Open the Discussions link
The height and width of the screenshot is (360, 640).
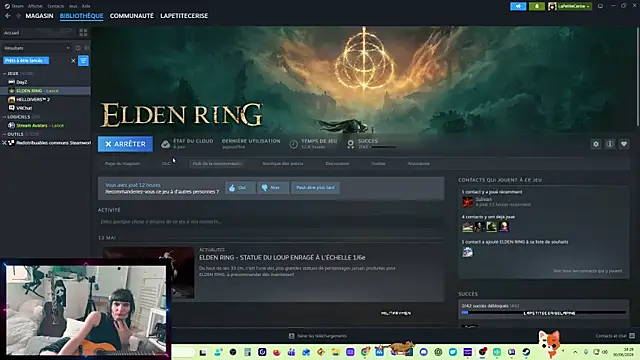pos(337,164)
